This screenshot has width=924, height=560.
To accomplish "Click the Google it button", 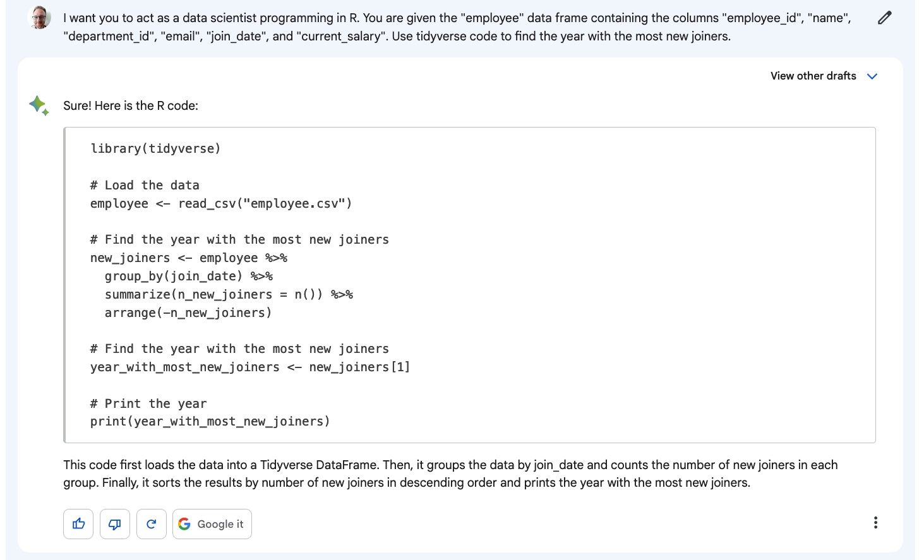I will coord(212,524).
